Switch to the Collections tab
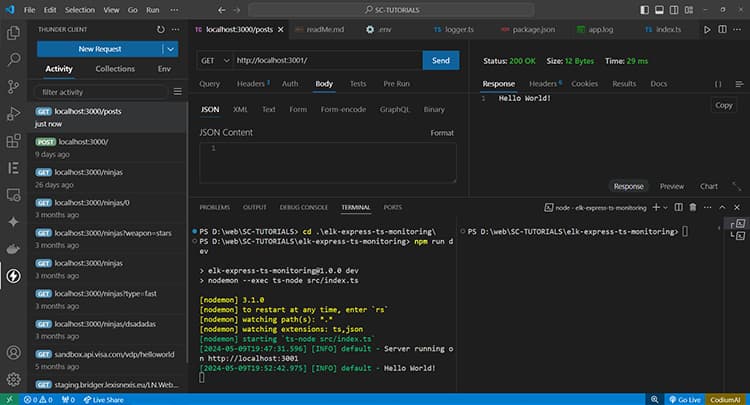Viewport: 750px width, 405px height. click(x=115, y=69)
